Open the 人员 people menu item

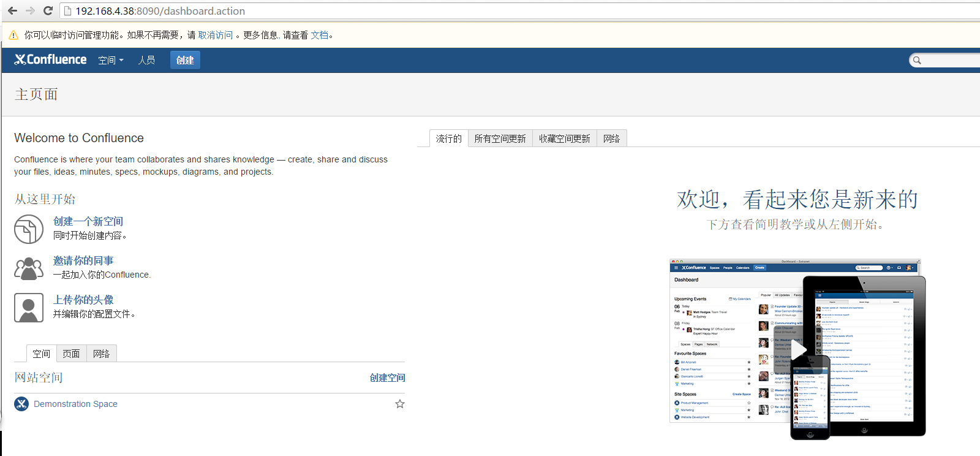pyautogui.click(x=146, y=60)
